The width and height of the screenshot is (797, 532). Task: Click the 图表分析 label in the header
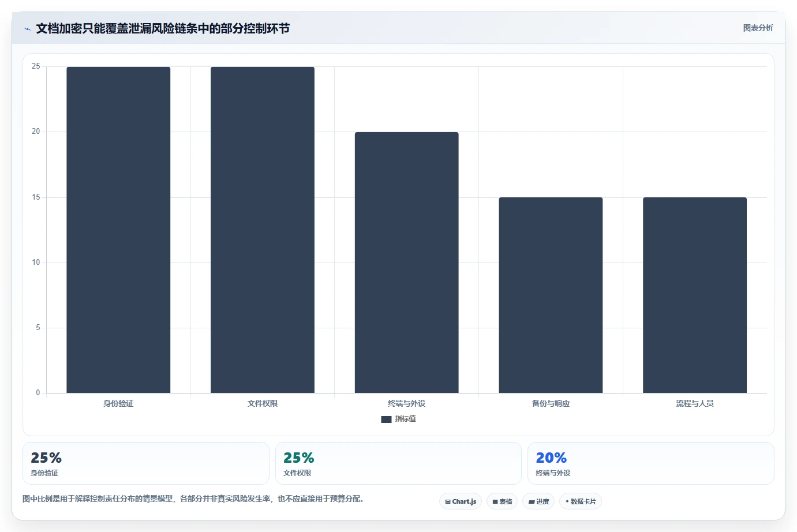click(758, 28)
